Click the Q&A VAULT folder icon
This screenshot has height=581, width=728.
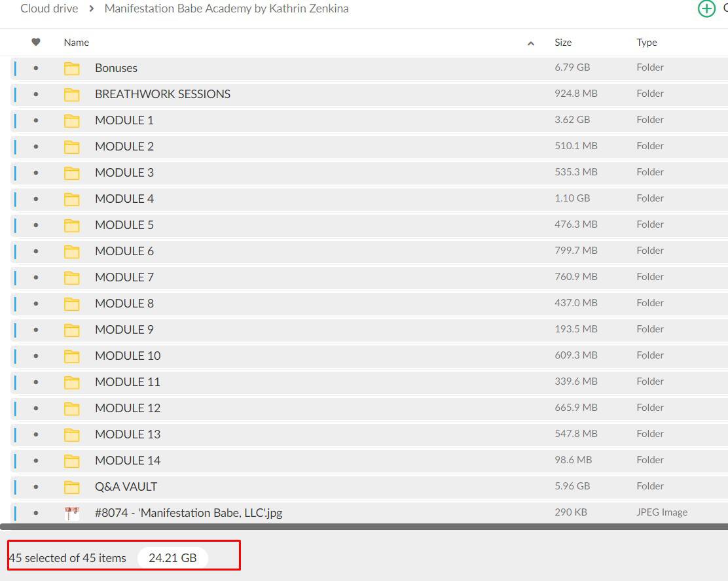click(x=71, y=487)
